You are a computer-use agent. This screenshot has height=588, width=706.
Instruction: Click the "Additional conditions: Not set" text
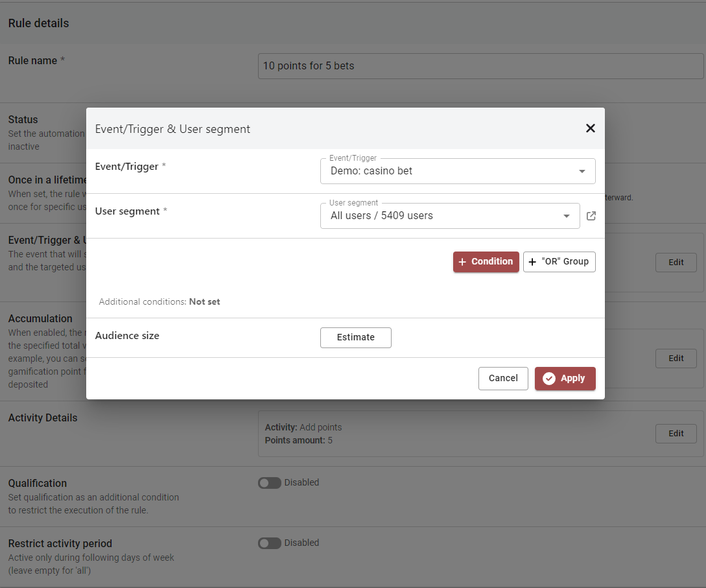pos(159,302)
